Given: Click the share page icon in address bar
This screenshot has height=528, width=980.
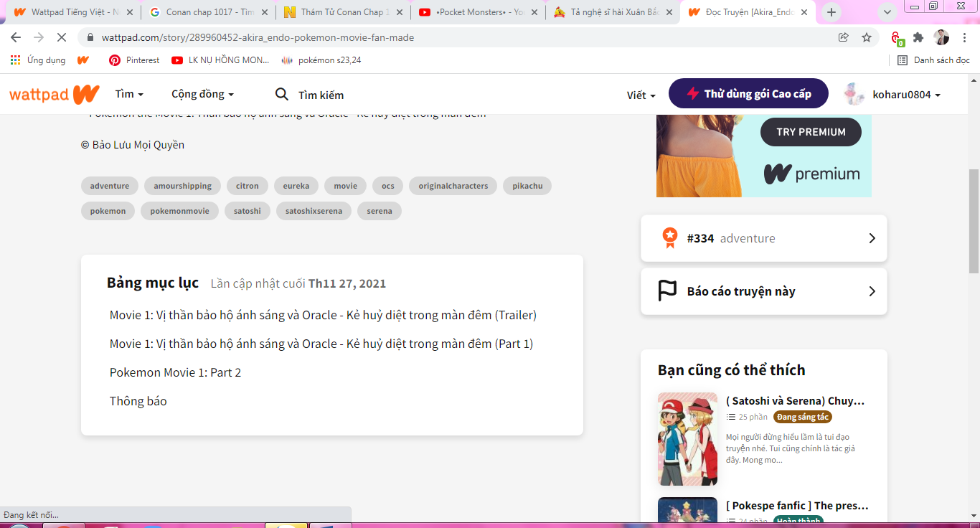Looking at the screenshot, I should [x=844, y=37].
